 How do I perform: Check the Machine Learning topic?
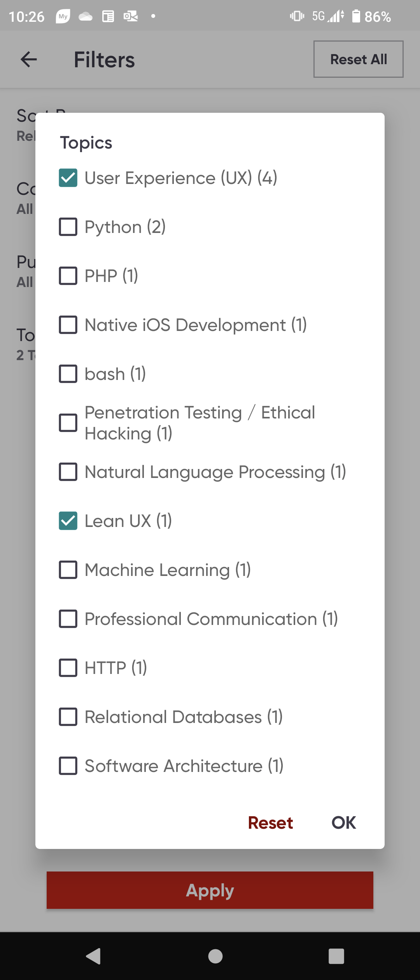(x=68, y=570)
